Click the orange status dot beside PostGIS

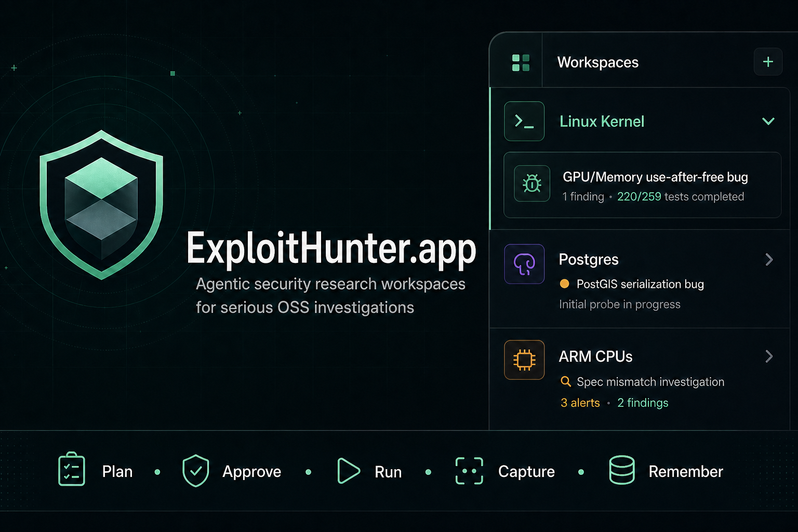coord(564,284)
